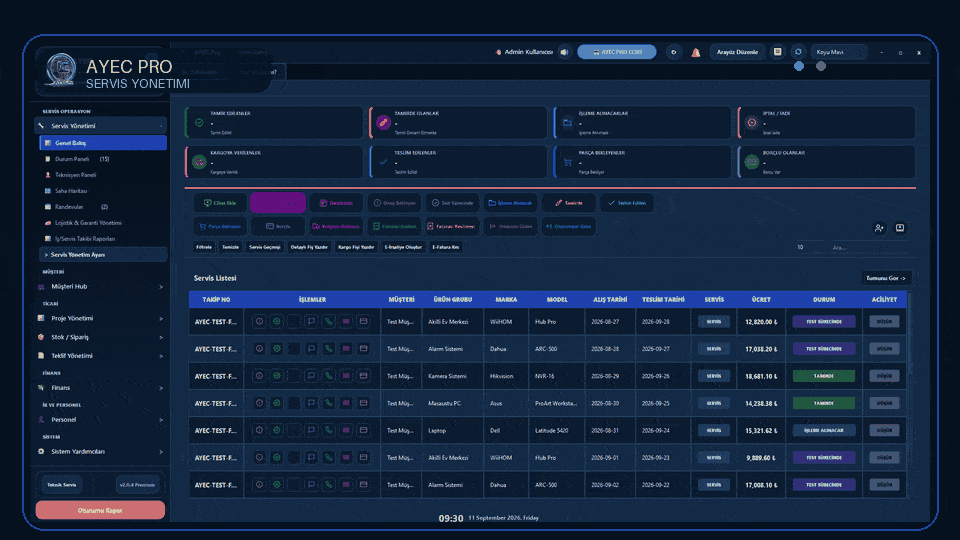This screenshot has height=540, width=960.
Task: Click the AYEC PRO logo emblem
Action: 61,69
